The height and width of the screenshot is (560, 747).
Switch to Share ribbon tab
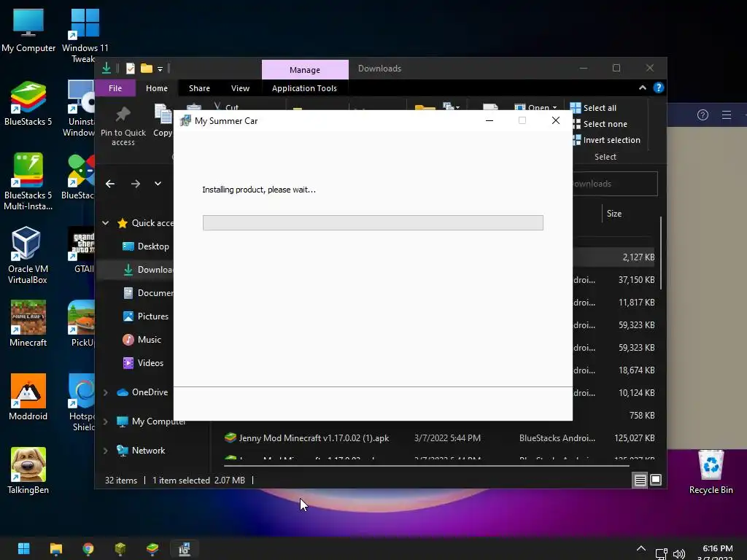(x=199, y=88)
